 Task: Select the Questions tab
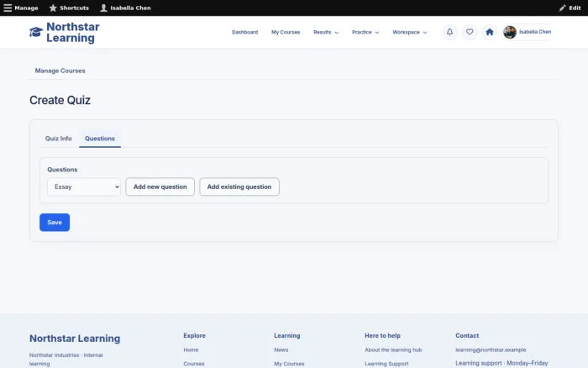click(100, 139)
